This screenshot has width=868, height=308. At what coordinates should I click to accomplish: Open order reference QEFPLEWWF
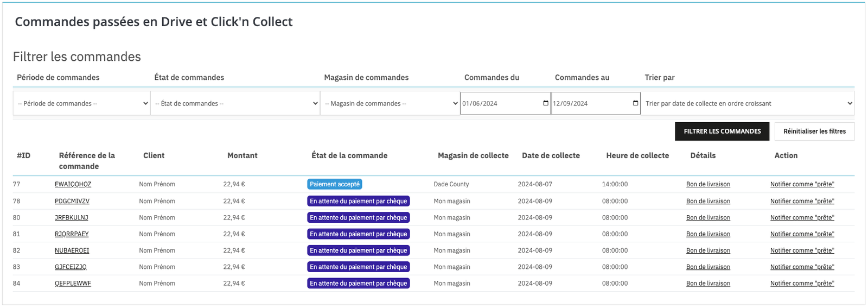click(73, 284)
